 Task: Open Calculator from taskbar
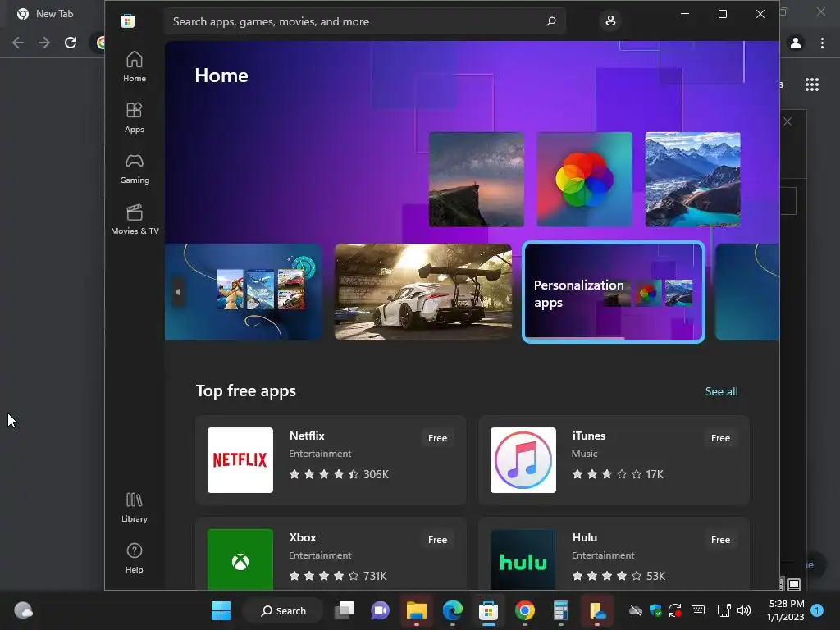click(x=561, y=610)
